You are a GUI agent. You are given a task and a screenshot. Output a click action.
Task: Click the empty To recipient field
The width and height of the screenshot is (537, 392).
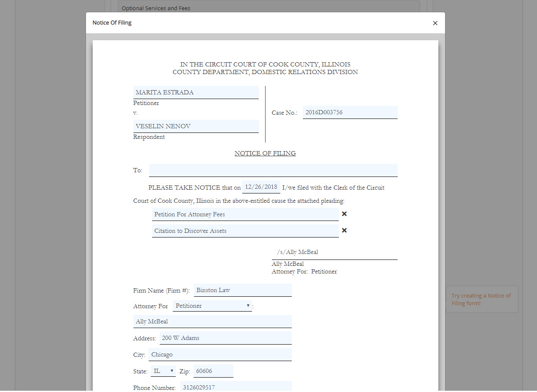pyautogui.click(x=273, y=170)
